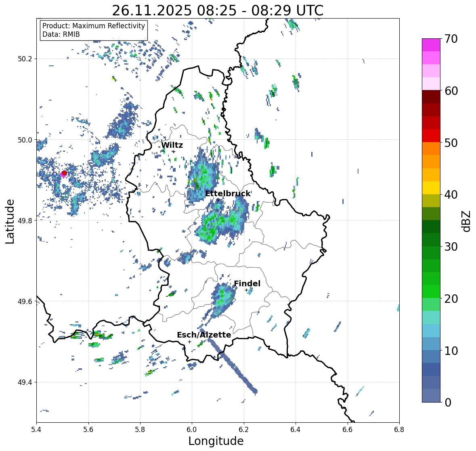
Task: Click the '10' colorbar tick label
Action: click(451, 351)
